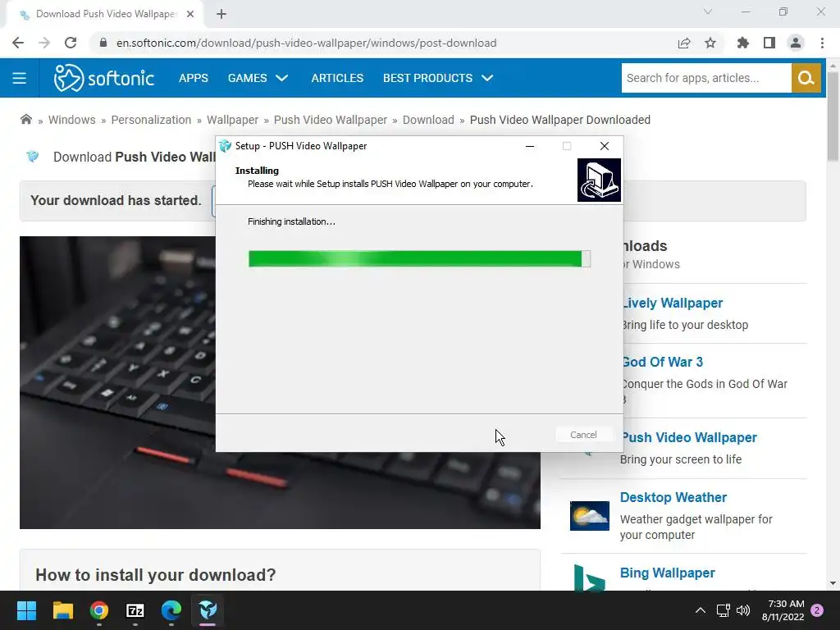Image resolution: width=840 pixels, height=630 pixels.
Task: Click the setup wizard computer image
Action: click(x=599, y=180)
